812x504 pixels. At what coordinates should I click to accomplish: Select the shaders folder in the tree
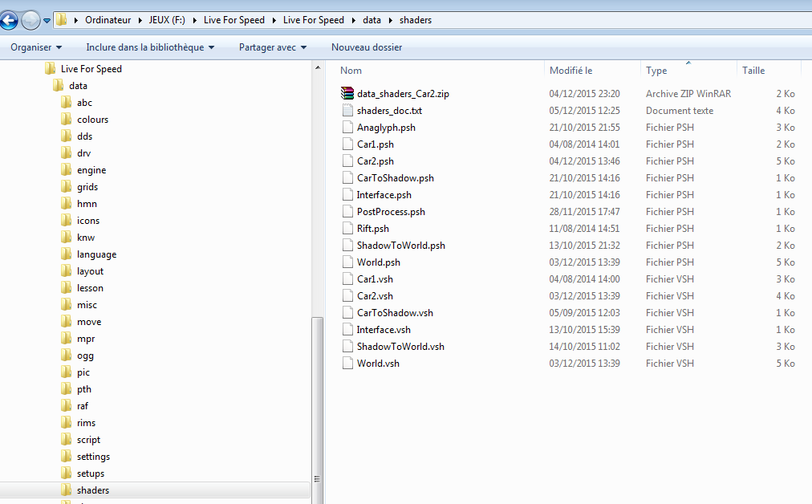[93, 490]
